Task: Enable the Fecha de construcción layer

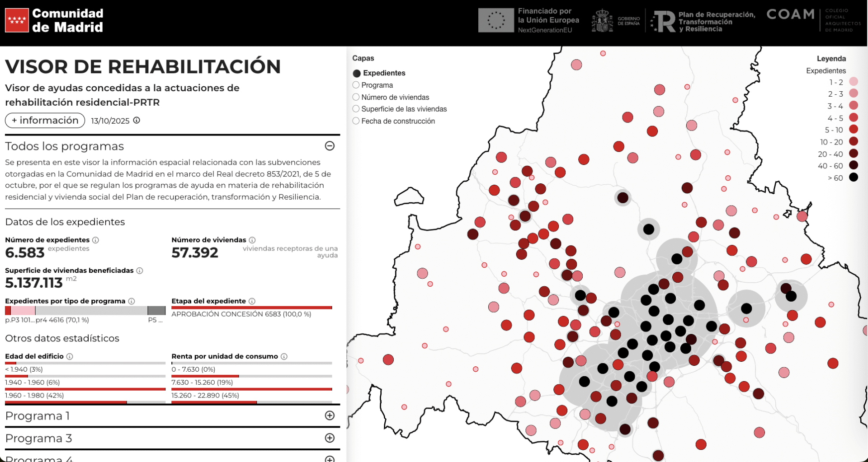Action: click(356, 121)
